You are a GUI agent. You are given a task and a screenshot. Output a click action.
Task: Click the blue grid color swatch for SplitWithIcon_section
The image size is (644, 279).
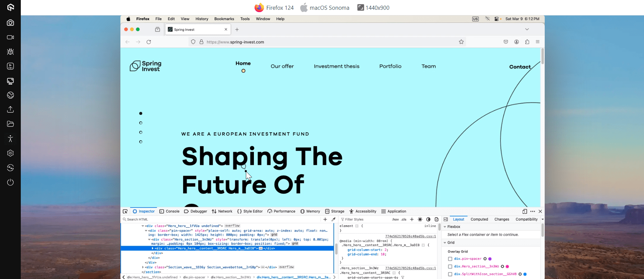tap(525, 274)
